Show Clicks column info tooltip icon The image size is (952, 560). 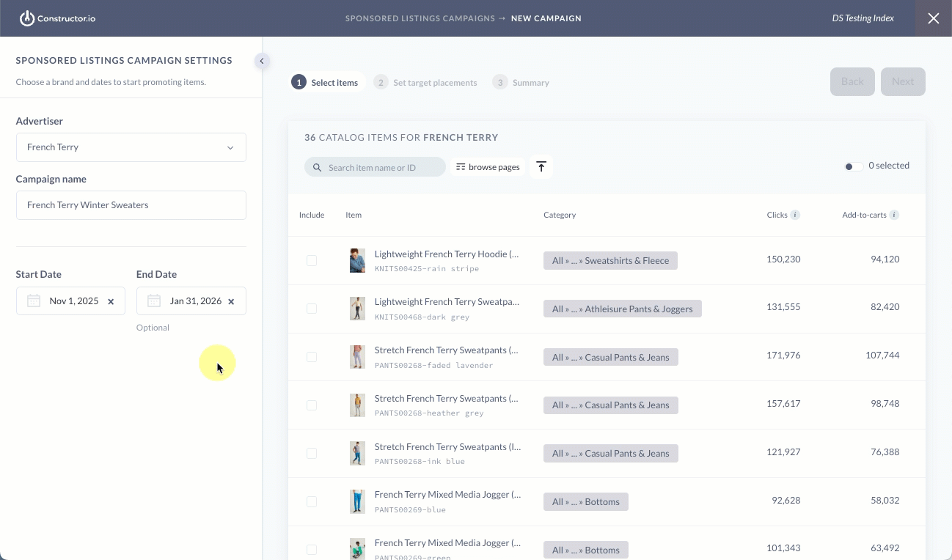(795, 215)
